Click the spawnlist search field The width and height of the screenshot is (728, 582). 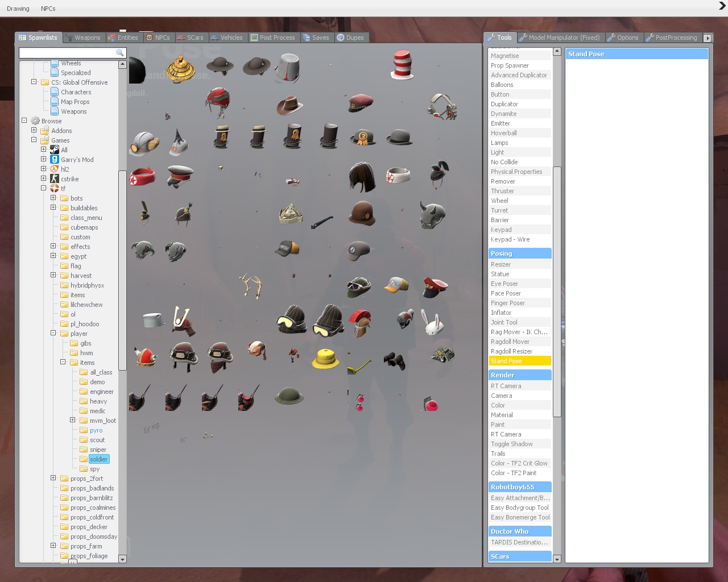point(72,52)
